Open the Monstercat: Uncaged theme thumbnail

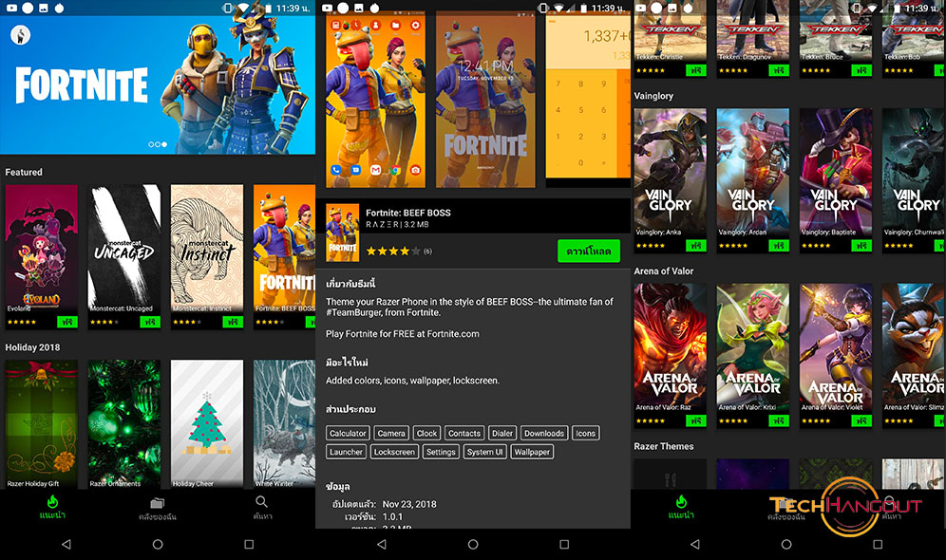(x=124, y=249)
